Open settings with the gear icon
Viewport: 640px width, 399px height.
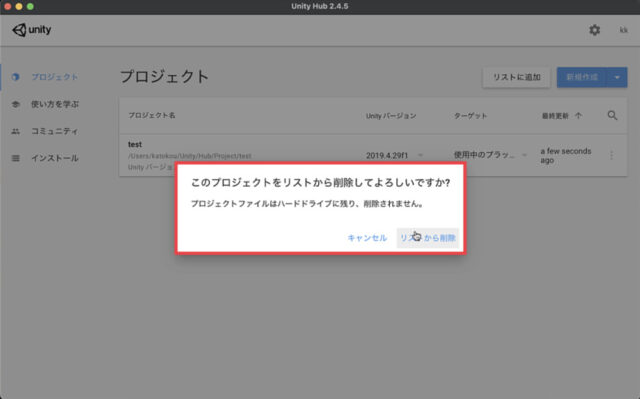(594, 30)
